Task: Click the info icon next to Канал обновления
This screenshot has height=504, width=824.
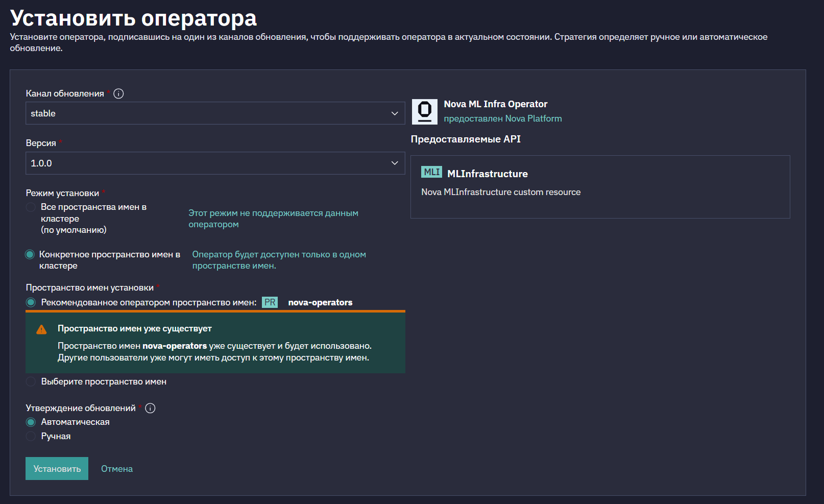Action: pos(118,93)
